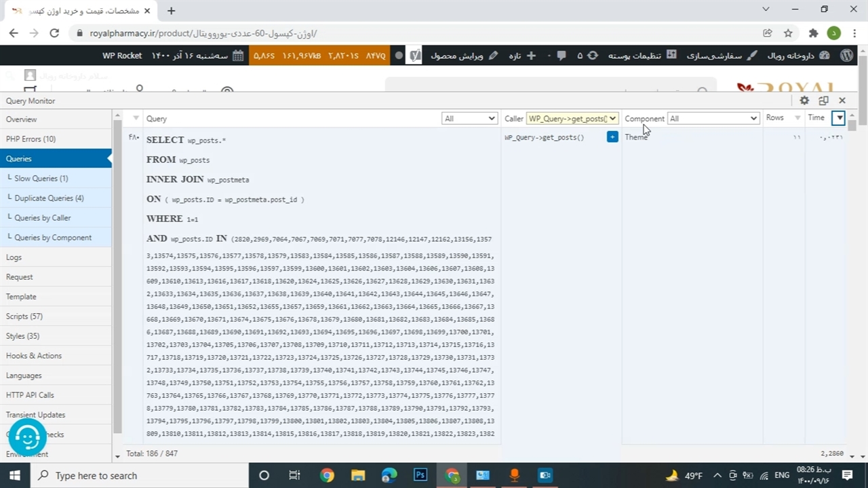The image size is (868, 488).
Task: Click the browser extensions puzzle icon
Action: click(x=813, y=33)
